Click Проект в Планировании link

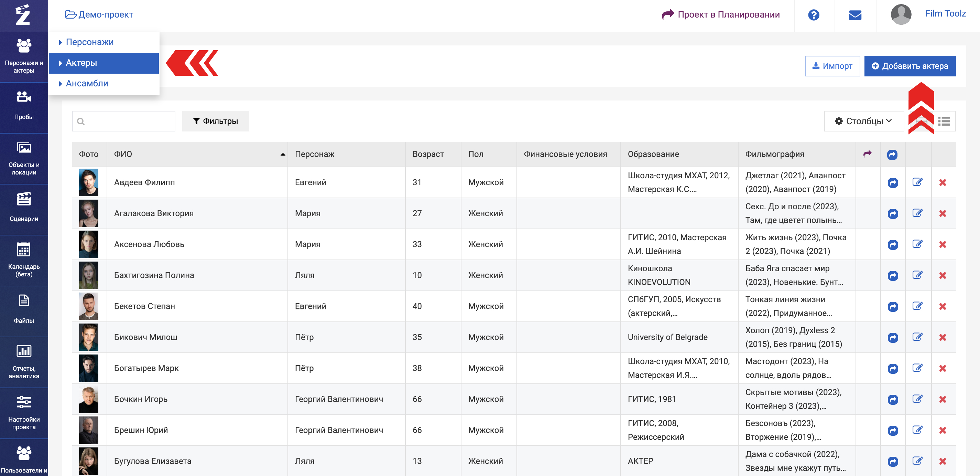[720, 14]
